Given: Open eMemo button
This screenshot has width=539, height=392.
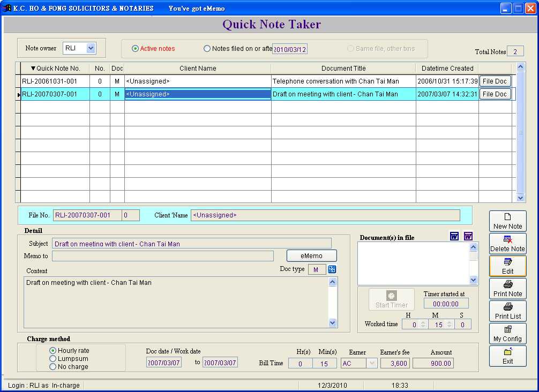Looking at the screenshot, I should [x=311, y=256].
